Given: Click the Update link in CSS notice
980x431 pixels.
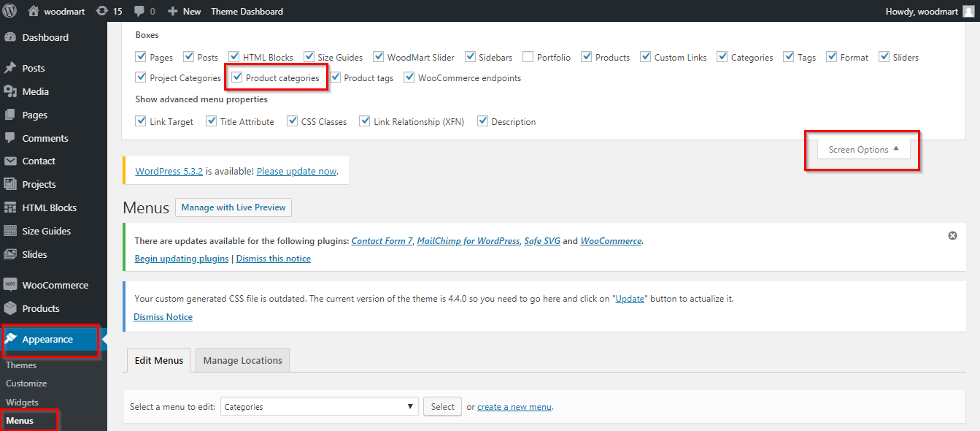Looking at the screenshot, I should [630, 300].
